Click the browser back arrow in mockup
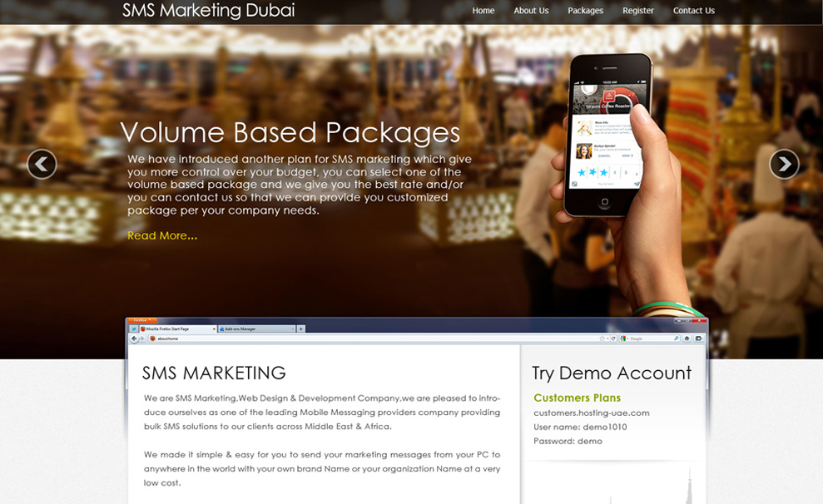This screenshot has height=504, width=823. 134,338
